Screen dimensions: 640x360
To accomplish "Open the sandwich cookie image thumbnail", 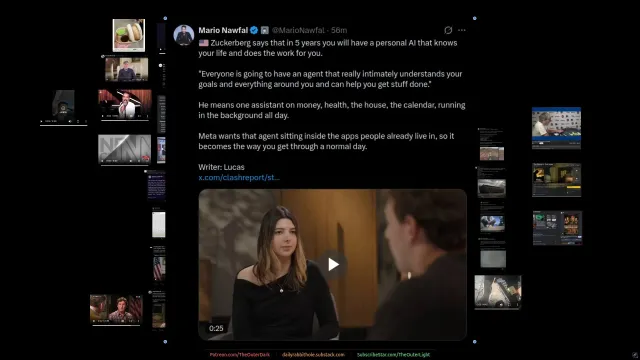I will [x=129, y=35].
